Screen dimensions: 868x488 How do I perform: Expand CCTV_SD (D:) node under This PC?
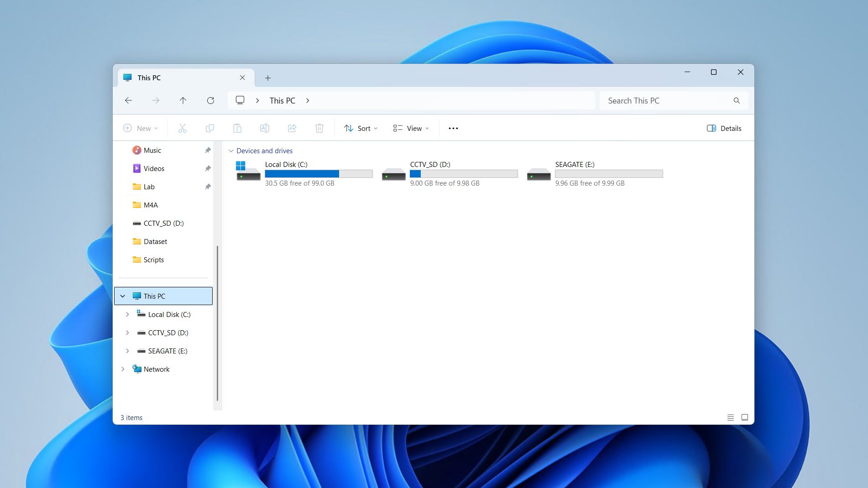(x=127, y=332)
